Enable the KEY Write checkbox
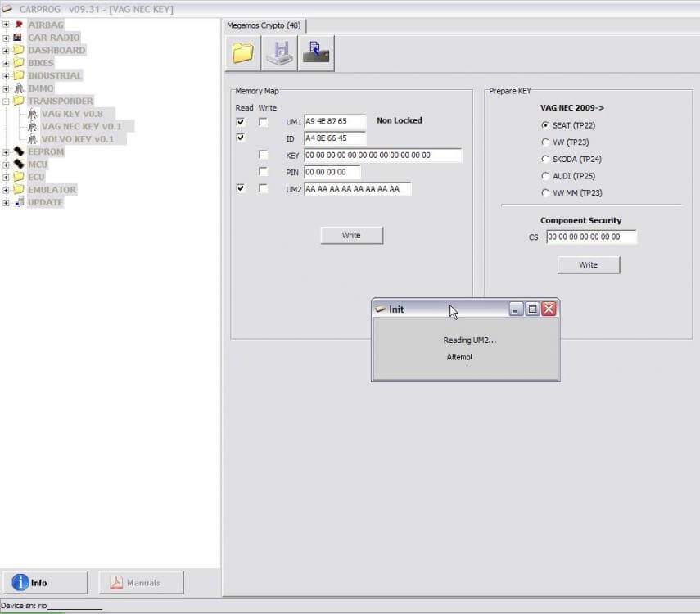 264,155
